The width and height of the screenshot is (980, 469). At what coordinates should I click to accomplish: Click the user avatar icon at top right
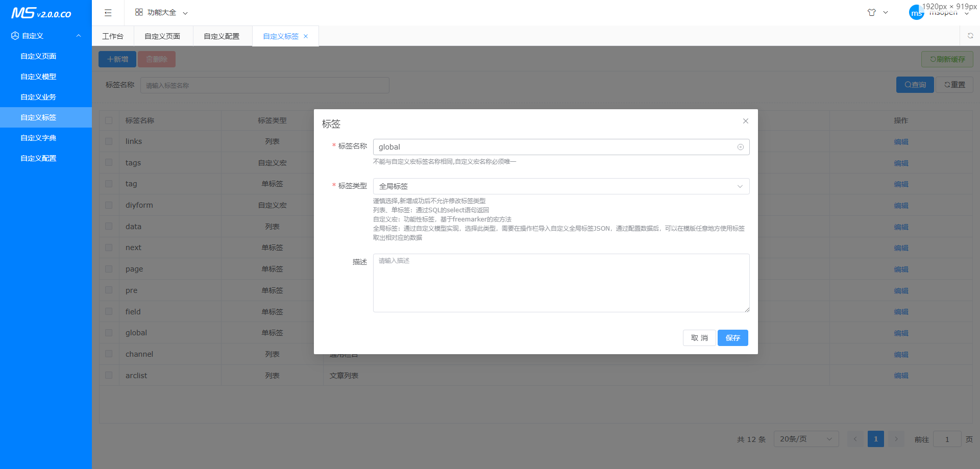pos(916,13)
